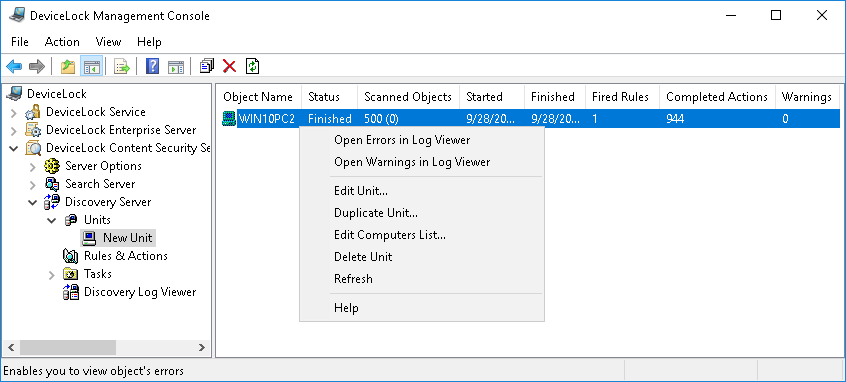Click the Back arrow toolbar icon
Image resolution: width=846 pixels, height=382 pixels.
coord(14,66)
